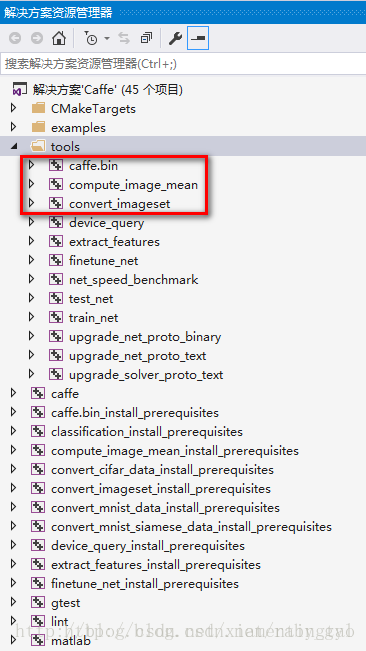Select convert_cifar_data_install_prerequisites project
Image resolution: width=366 pixels, height=651 pixels.
pyautogui.click(x=162, y=470)
